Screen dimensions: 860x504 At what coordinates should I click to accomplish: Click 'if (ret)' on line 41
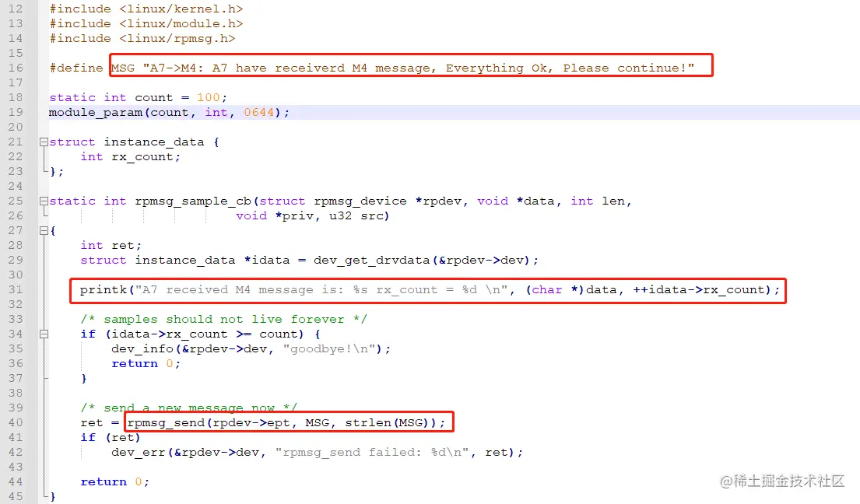111,438
